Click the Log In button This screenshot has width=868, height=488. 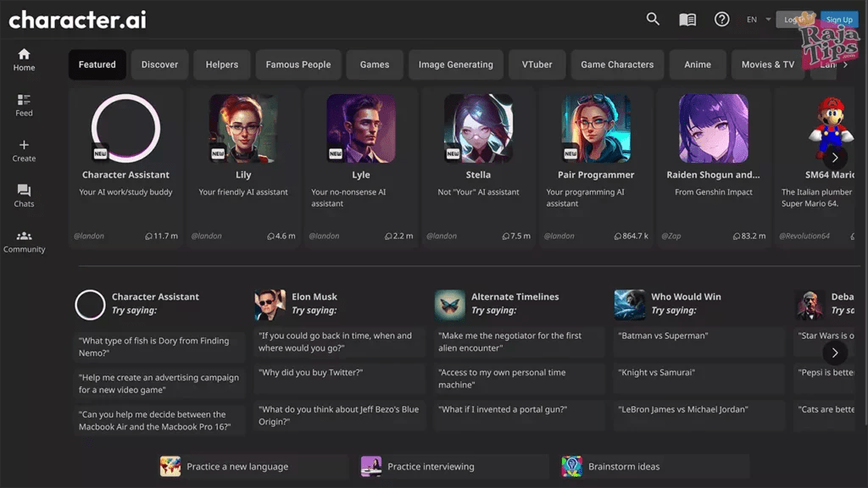point(795,19)
